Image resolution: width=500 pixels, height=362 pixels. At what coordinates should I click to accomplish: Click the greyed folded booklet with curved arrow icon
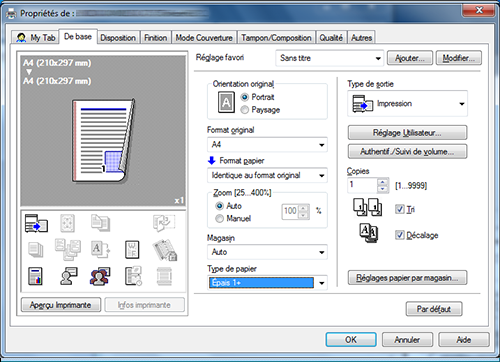coord(164,223)
